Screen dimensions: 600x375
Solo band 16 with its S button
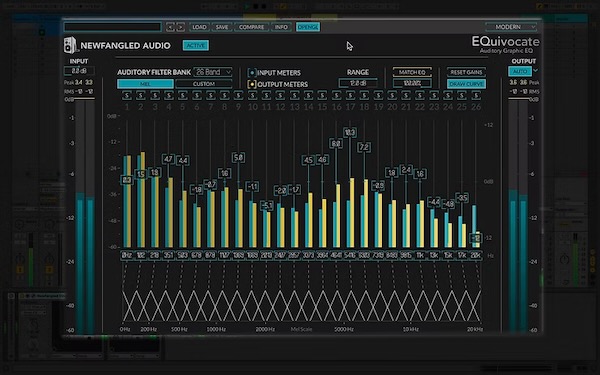[x=336, y=95]
